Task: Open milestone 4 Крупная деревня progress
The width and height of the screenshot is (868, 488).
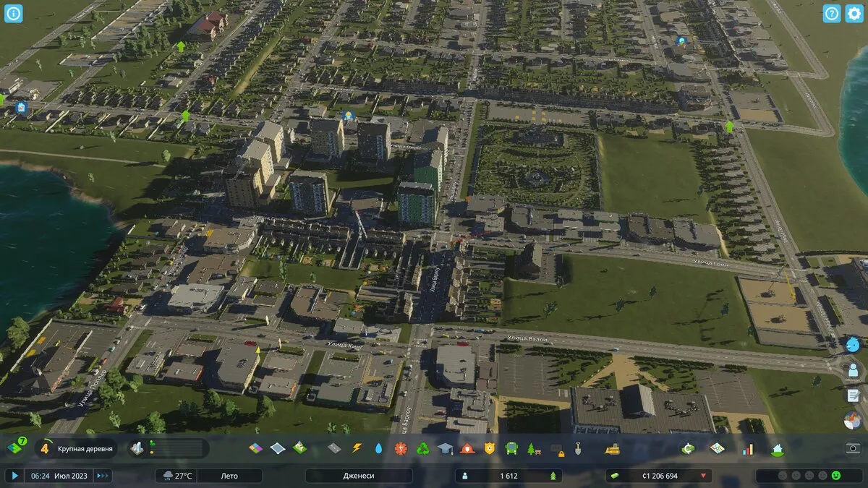Action: point(77,448)
